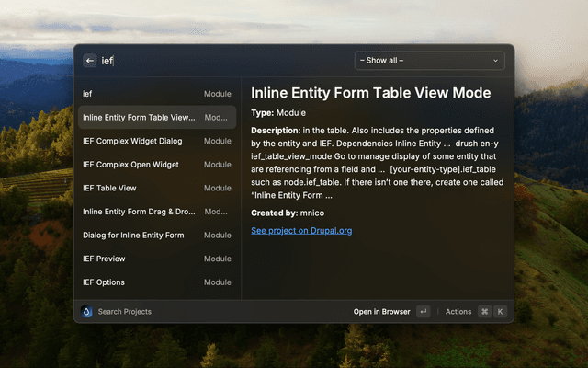Open the Actions menu in footer
This screenshot has height=368, width=588.
(x=458, y=312)
